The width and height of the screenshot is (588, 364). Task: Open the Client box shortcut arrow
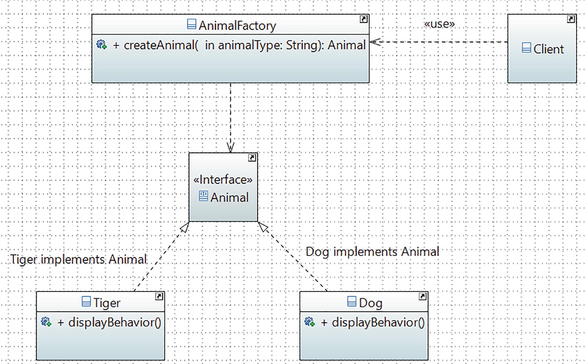tap(571, 19)
